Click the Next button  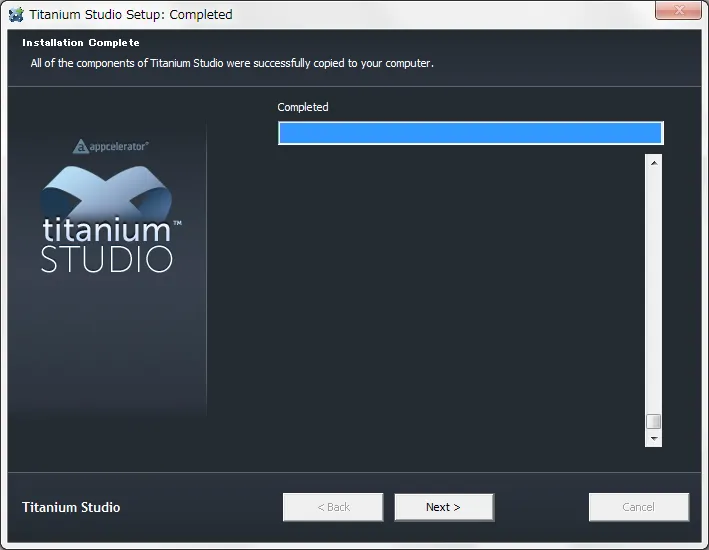pos(443,507)
